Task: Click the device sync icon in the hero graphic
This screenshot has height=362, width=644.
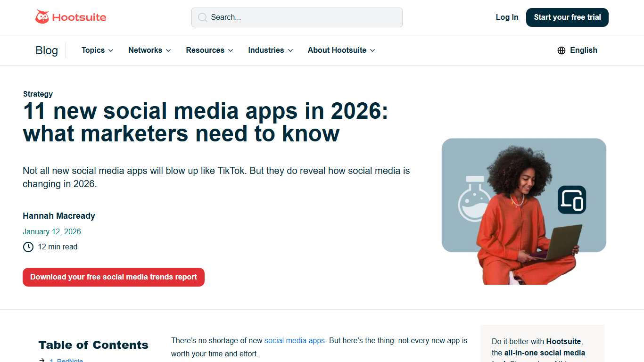Action: [570, 199]
